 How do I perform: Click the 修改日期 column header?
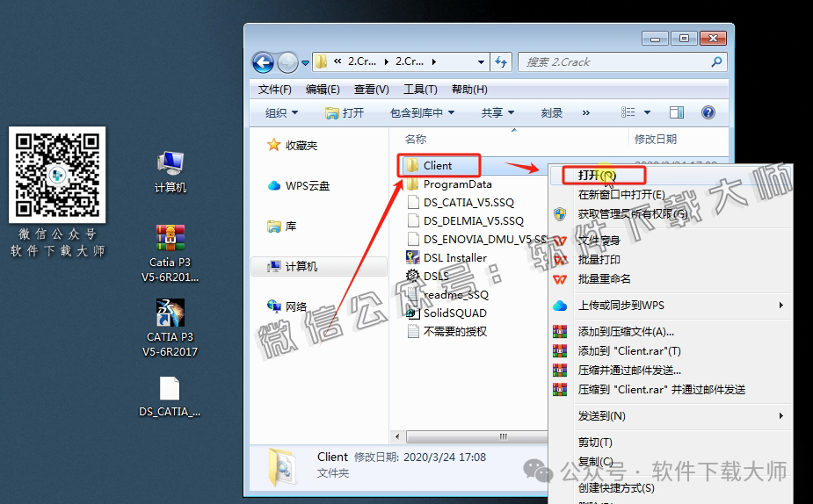[x=656, y=139]
